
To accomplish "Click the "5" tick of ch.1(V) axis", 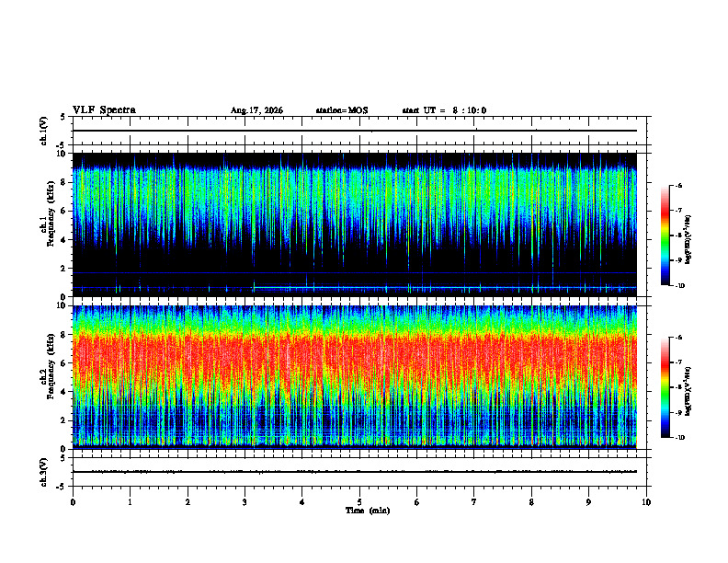I will 63,117.
